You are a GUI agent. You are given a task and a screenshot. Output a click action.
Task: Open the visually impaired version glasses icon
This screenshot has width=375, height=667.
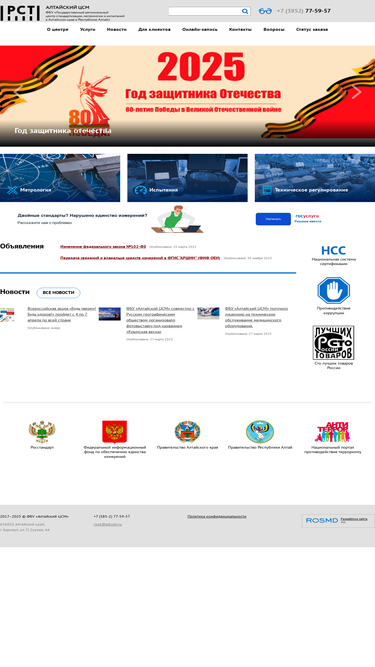(x=265, y=11)
